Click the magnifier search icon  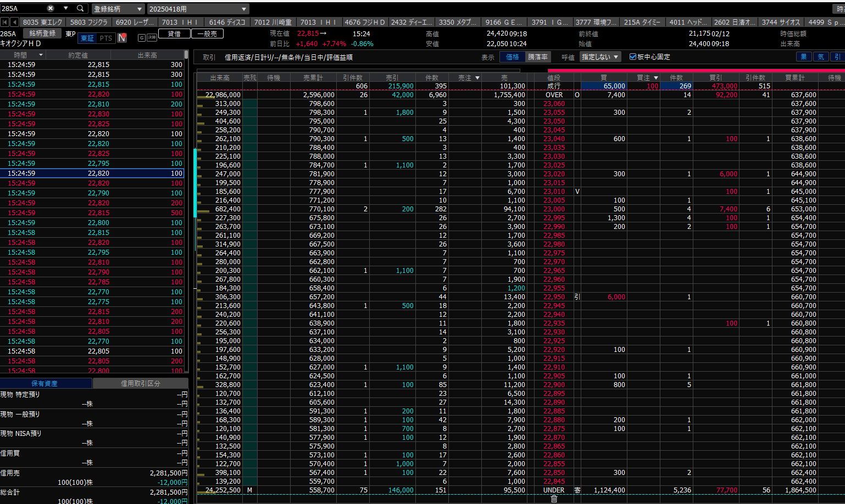(x=80, y=9)
